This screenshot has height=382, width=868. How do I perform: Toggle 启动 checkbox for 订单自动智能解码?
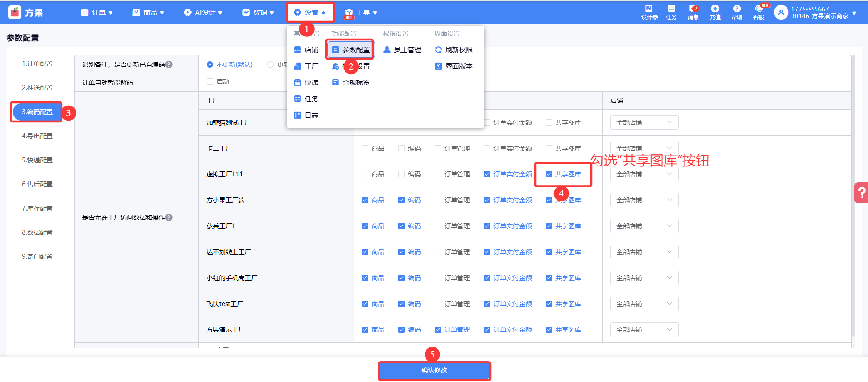[x=210, y=82]
